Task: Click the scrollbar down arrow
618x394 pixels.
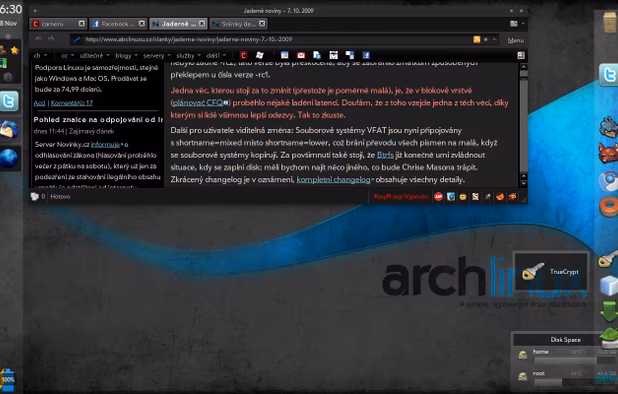Action: tap(523, 184)
